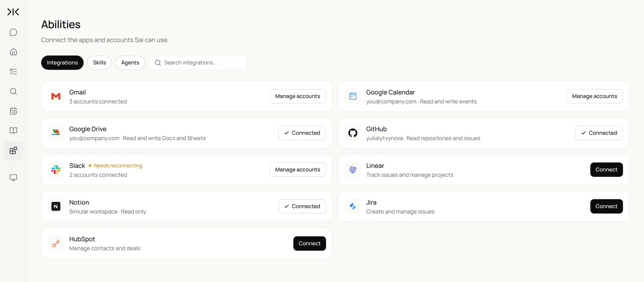
Task: Click the Gmail title text
Action: (77, 92)
